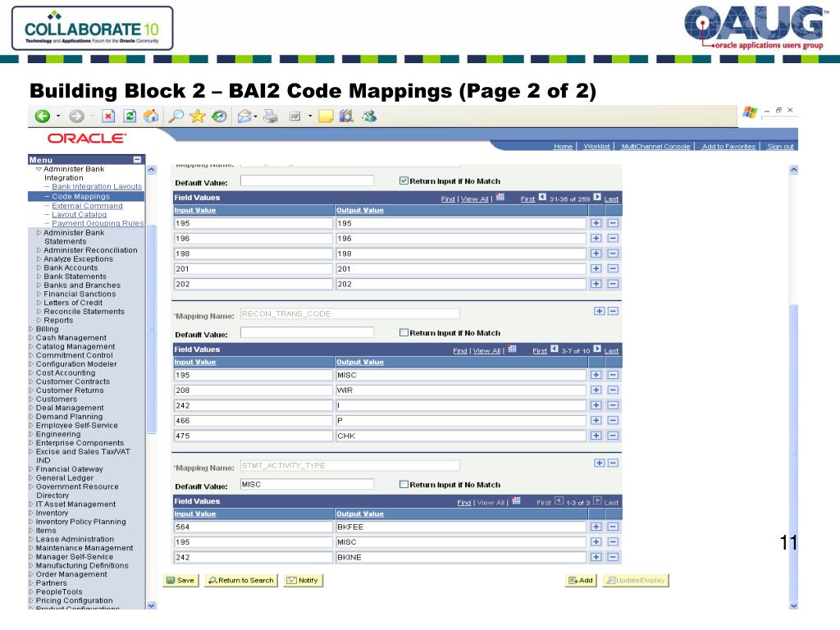This screenshot has height=630, width=840.
Task: Open the Home header link
Action: [563, 146]
